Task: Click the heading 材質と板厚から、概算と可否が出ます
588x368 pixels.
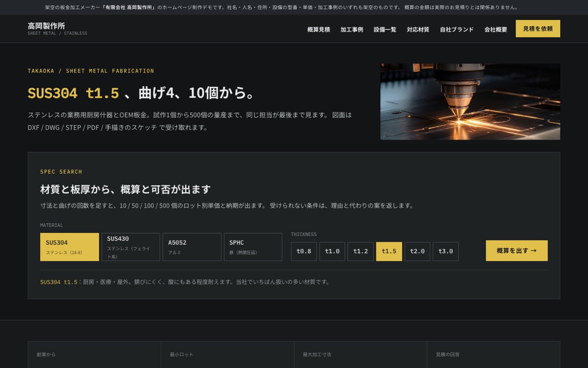Action: tap(125, 189)
